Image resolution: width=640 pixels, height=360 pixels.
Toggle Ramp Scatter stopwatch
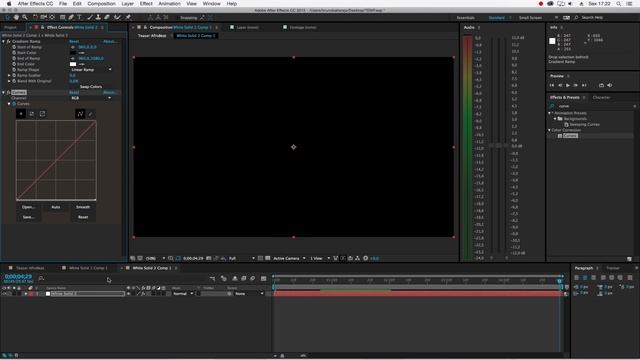click(x=14, y=76)
